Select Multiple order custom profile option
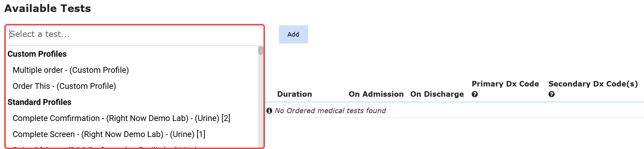This screenshot has height=149, width=644. point(71,70)
